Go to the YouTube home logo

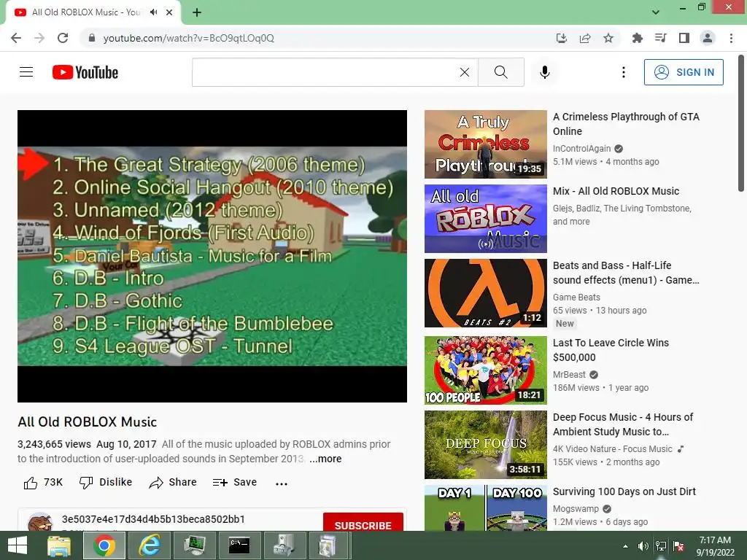85,72
